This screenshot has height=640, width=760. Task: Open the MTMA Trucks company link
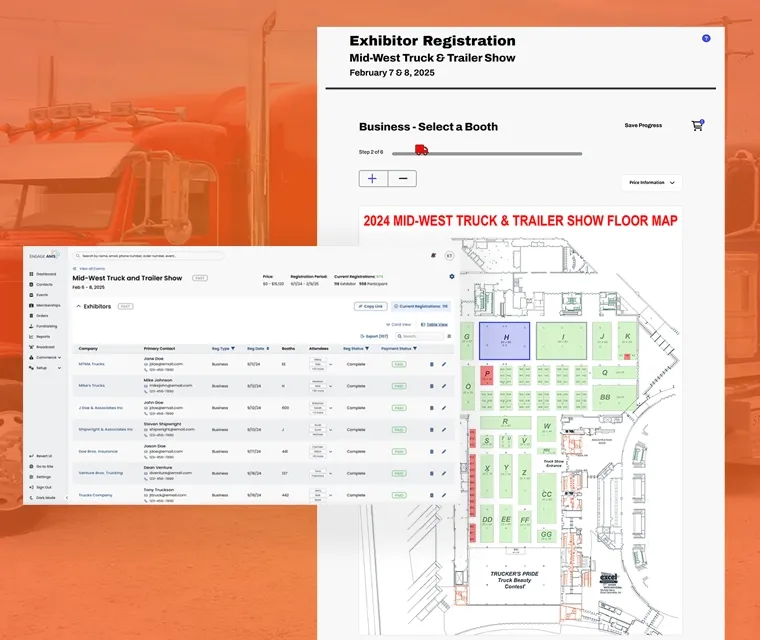(92, 364)
